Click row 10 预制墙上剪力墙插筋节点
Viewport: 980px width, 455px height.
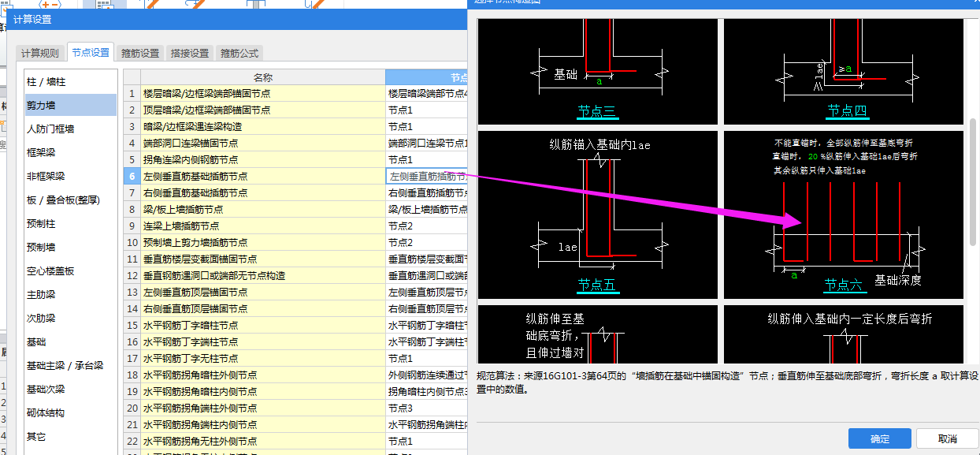(263, 242)
